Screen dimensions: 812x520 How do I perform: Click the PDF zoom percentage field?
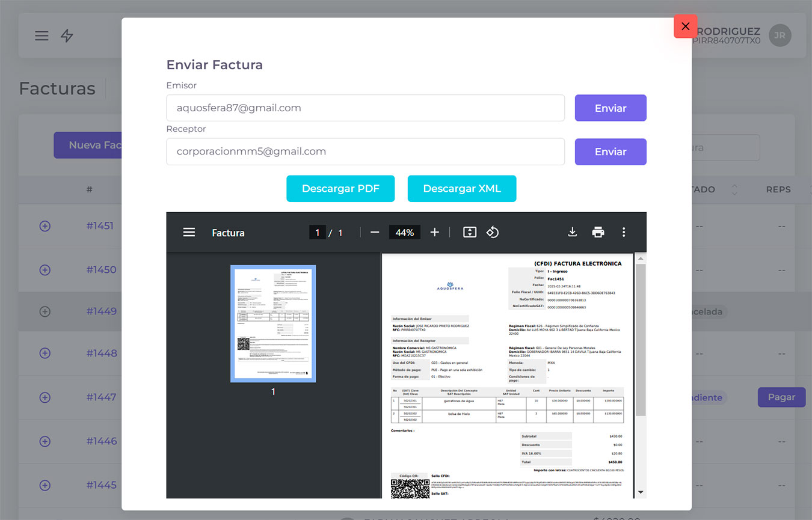click(x=404, y=233)
